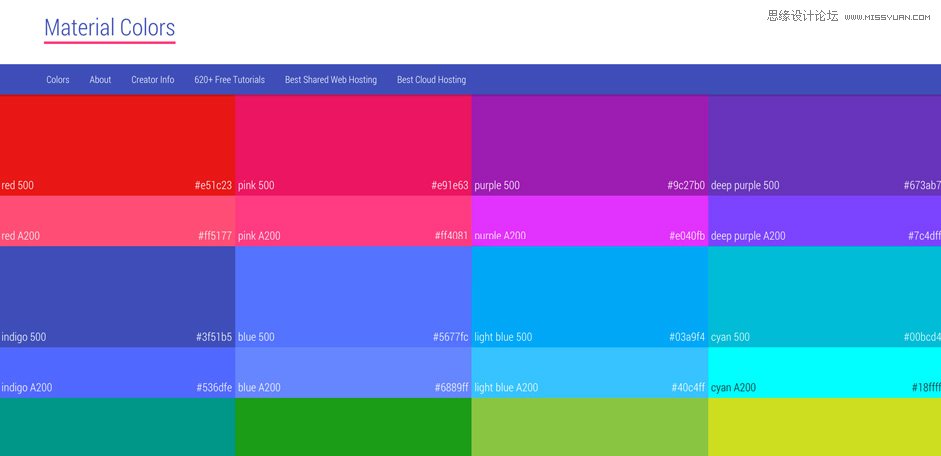Select the indigo A200 swatch
The height and width of the screenshot is (456, 941).
[118, 373]
